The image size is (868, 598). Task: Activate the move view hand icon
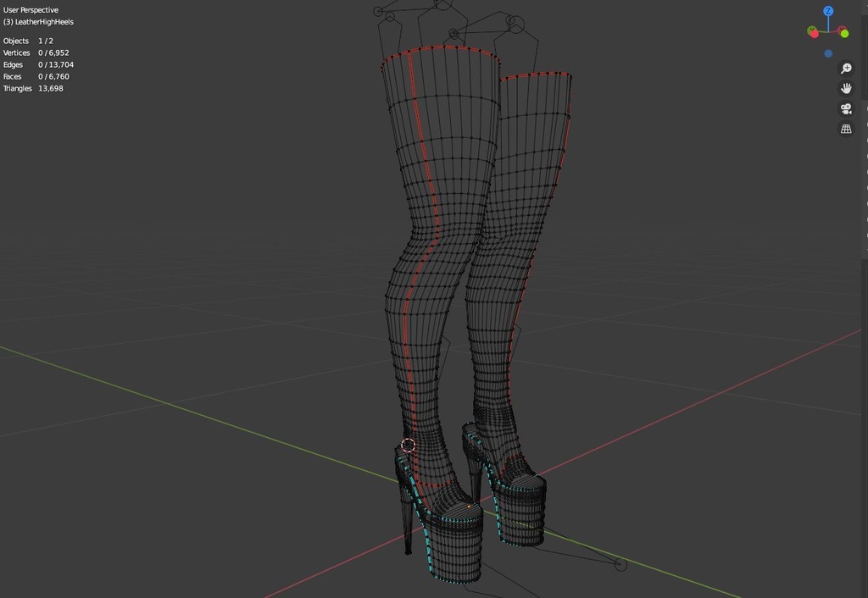(844, 88)
